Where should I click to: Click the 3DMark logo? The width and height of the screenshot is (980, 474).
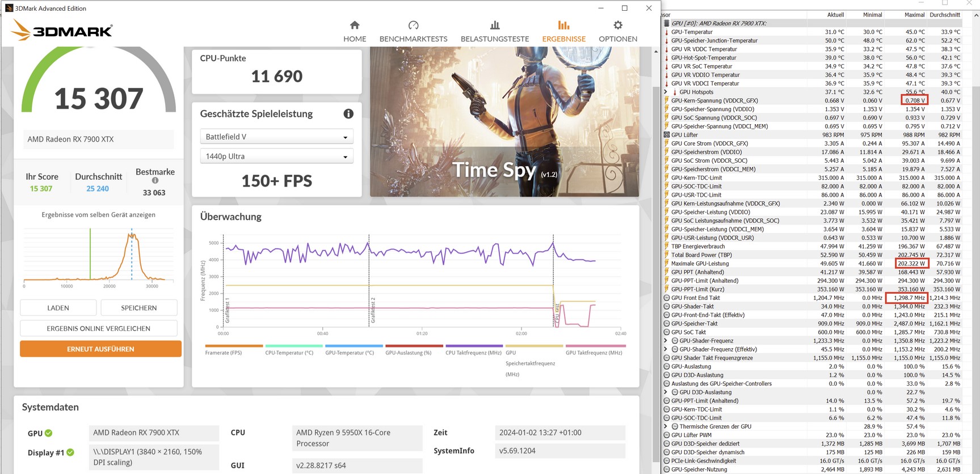[x=62, y=29]
